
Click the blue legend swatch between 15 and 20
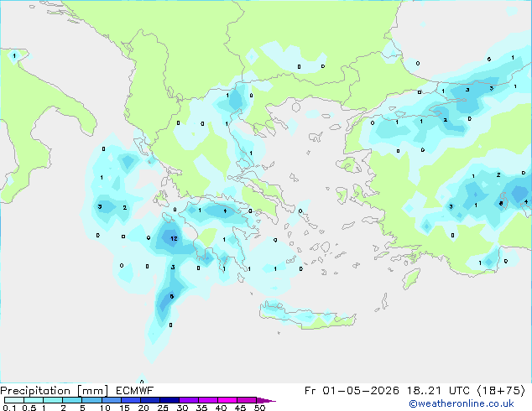coord(131,400)
